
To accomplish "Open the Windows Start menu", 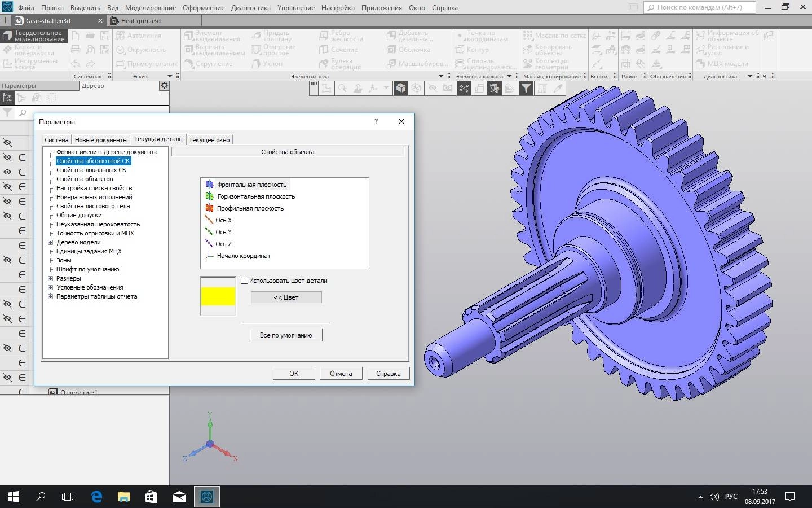I will tap(13, 497).
